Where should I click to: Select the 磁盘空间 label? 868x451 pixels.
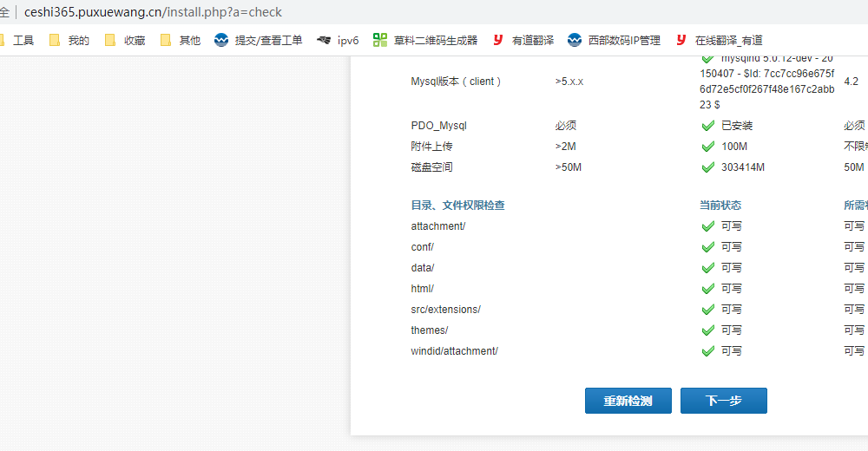(431, 167)
